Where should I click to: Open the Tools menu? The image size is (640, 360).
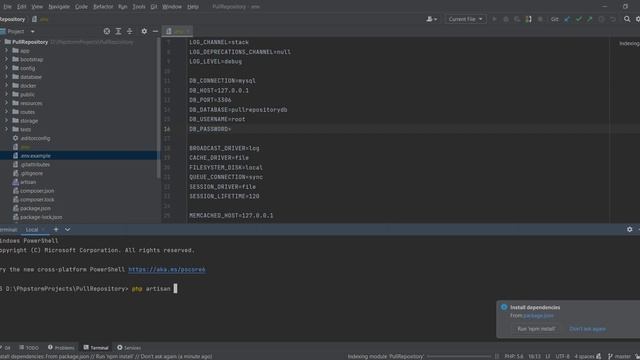(139, 7)
